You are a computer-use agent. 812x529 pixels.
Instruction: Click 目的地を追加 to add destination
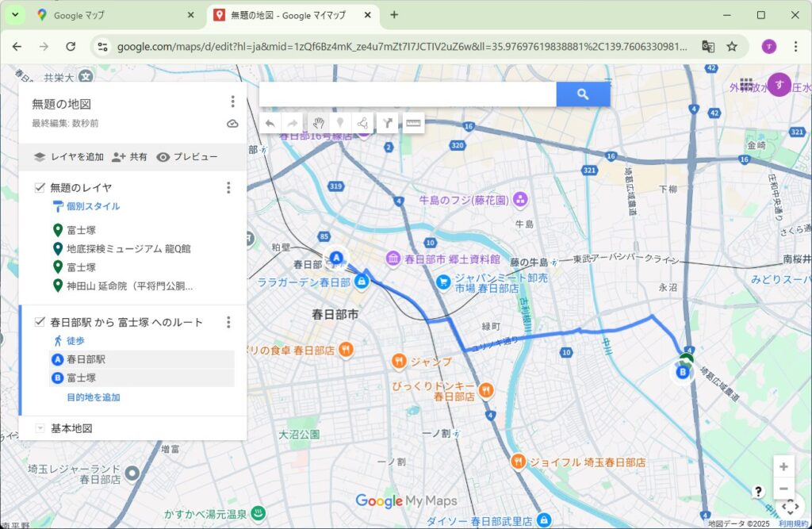point(94,397)
